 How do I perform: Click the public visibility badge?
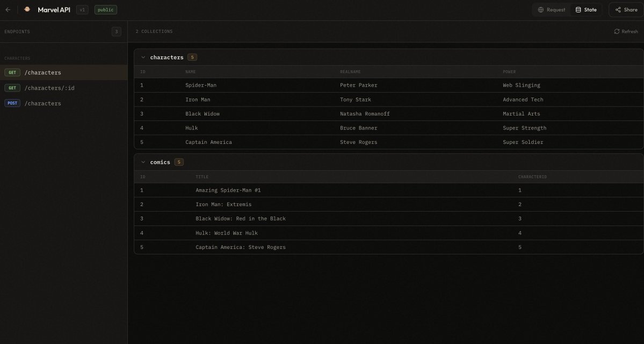pos(106,10)
